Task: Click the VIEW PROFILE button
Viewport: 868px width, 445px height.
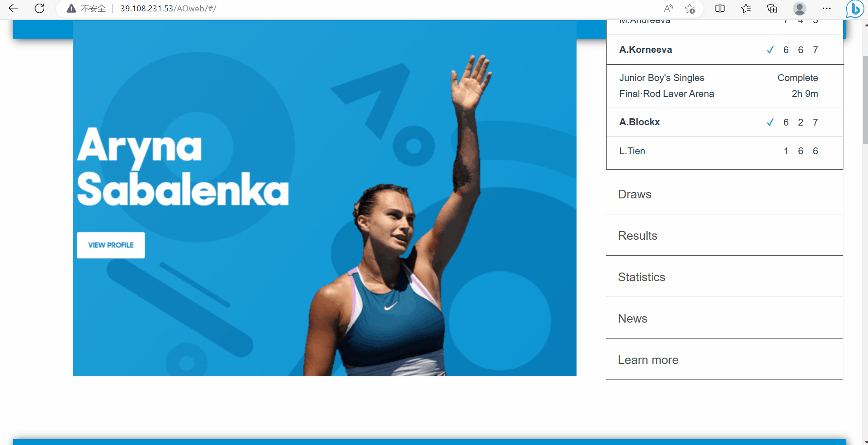Action: 111,245
